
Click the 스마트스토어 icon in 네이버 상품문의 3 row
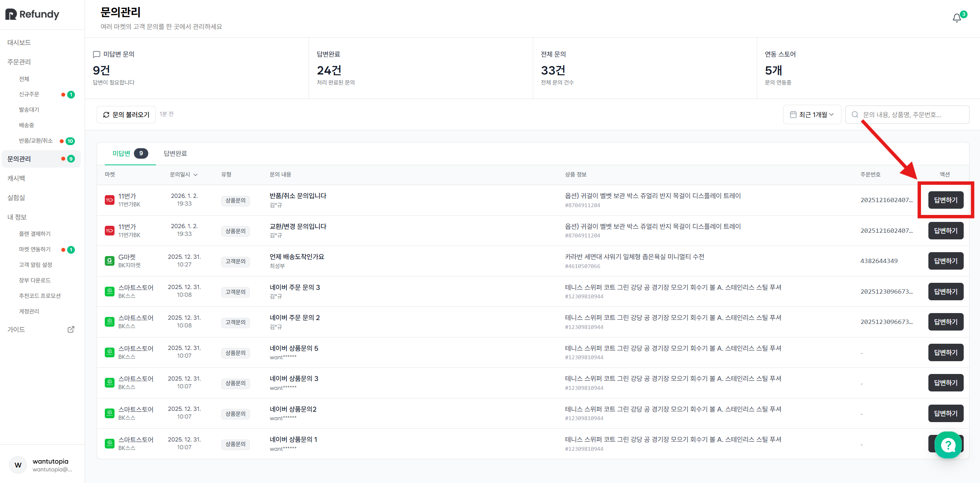click(x=109, y=383)
